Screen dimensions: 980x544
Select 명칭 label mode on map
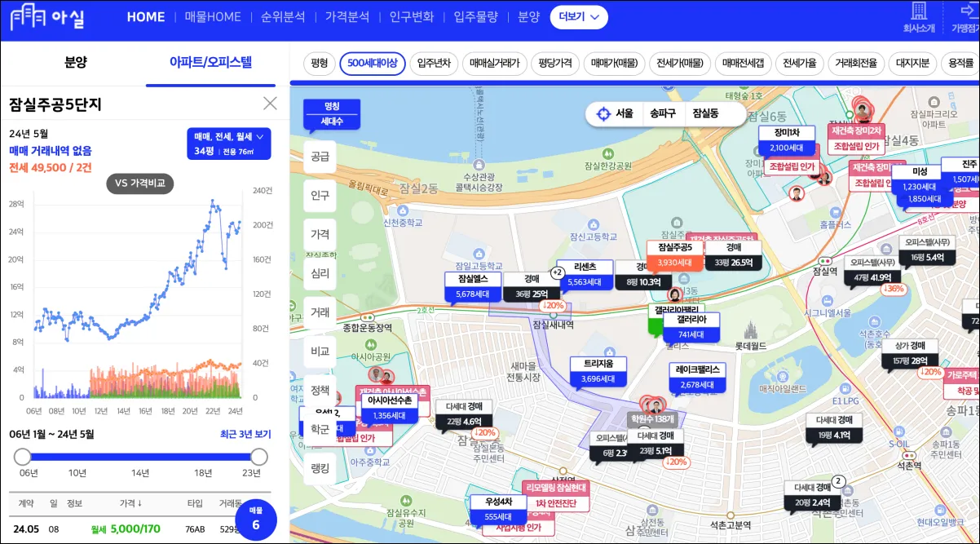point(331,106)
